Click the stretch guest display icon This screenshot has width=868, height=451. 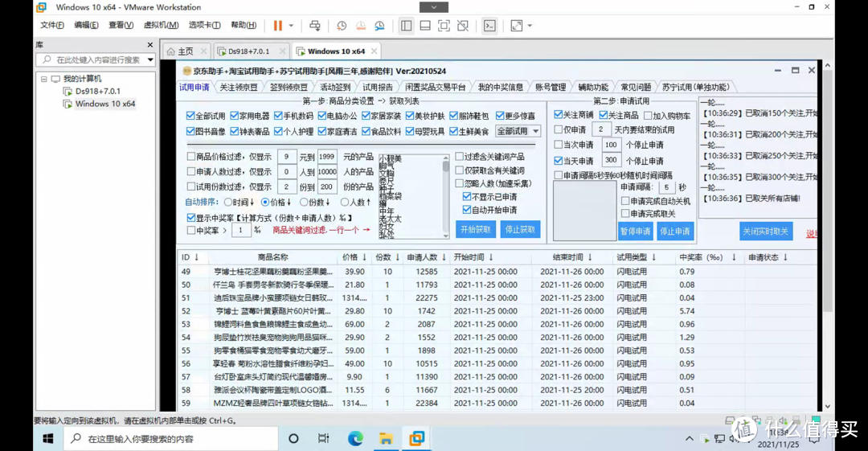(517, 26)
